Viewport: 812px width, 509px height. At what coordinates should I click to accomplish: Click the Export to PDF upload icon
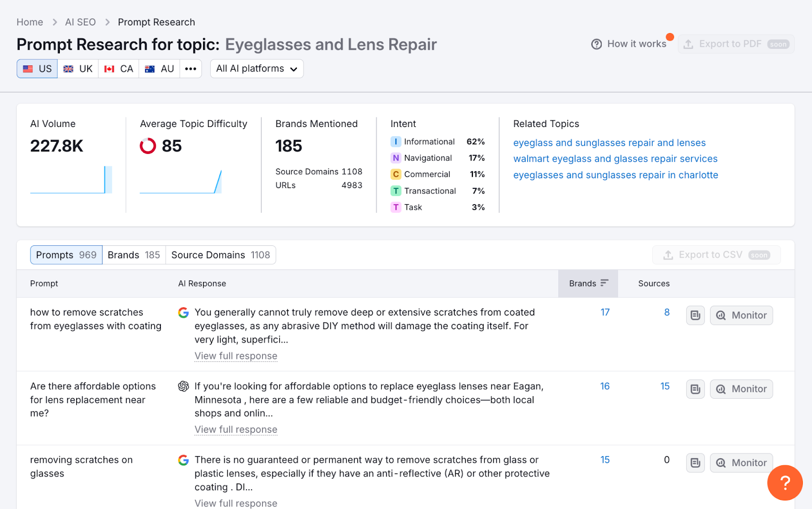pos(689,44)
